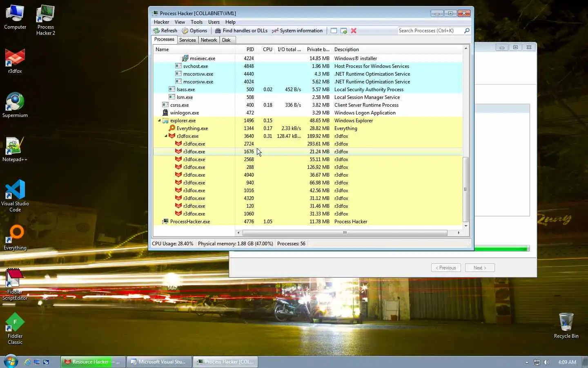Click the scroll-up arrow of process list

click(x=465, y=49)
